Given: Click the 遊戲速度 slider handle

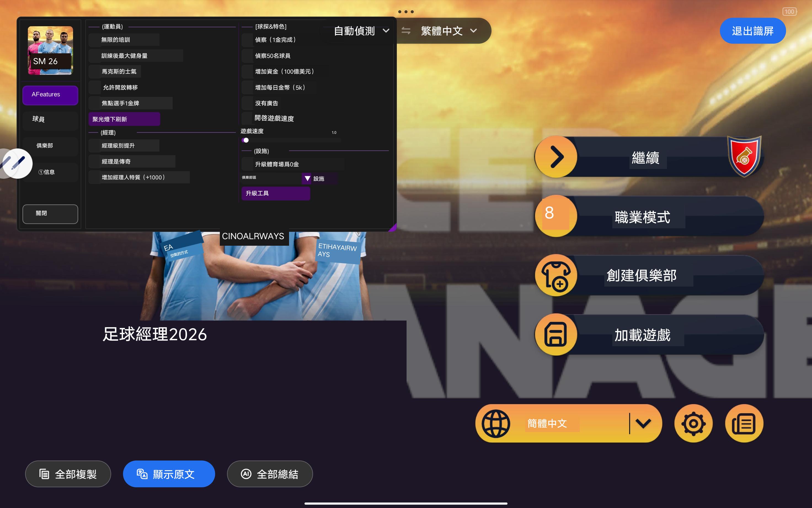Looking at the screenshot, I should pyautogui.click(x=246, y=140).
